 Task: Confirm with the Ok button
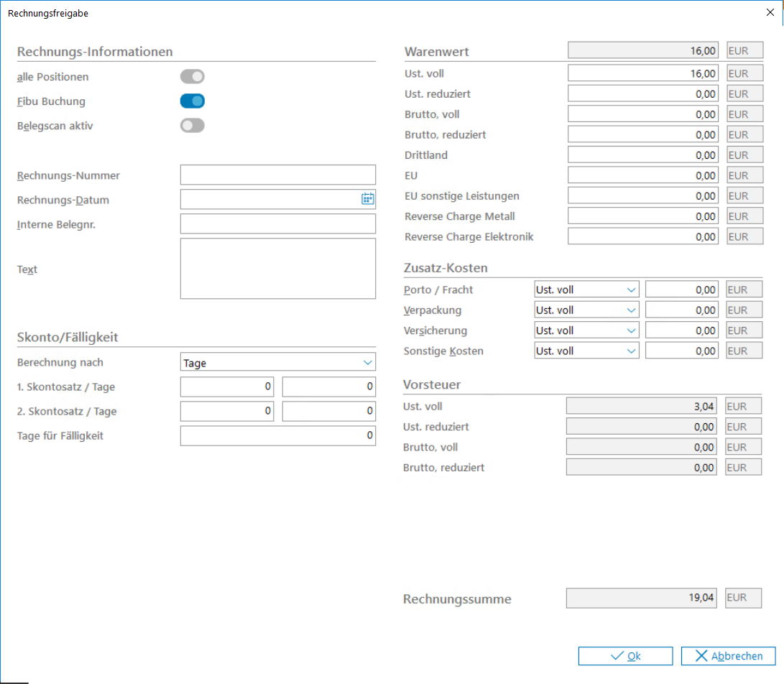[x=625, y=656]
